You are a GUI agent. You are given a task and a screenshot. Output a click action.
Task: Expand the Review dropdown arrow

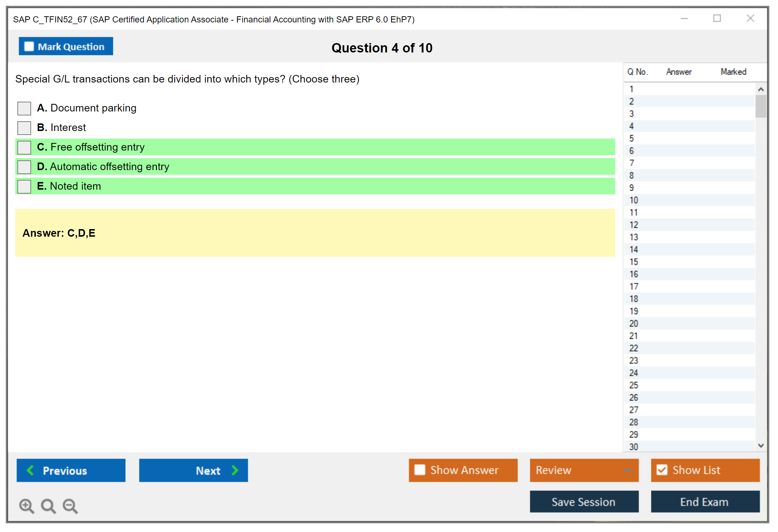(628, 470)
